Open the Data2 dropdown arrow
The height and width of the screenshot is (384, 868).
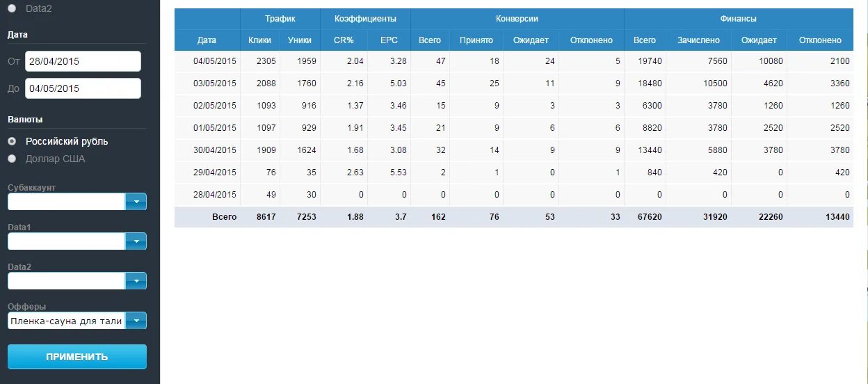point(136,281)
